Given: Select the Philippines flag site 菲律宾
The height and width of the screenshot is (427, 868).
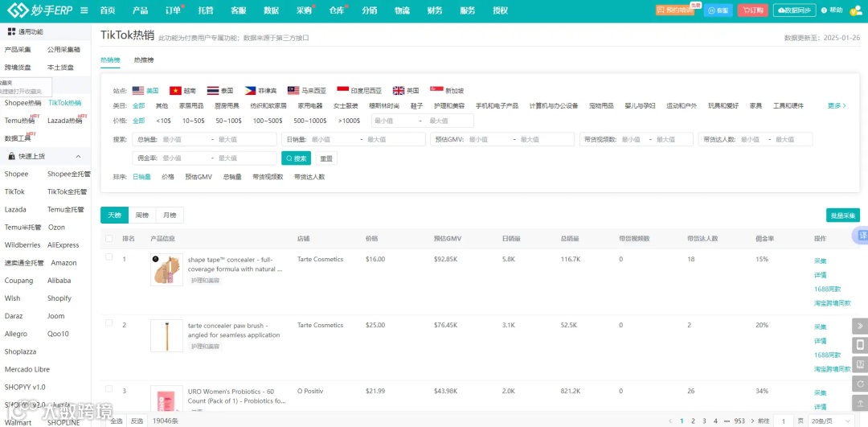Looking at the screenshot, I should tap(260, 90).
